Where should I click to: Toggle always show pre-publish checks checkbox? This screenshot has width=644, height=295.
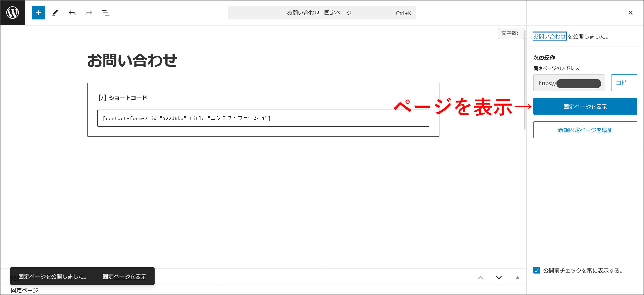pos(537,270)
